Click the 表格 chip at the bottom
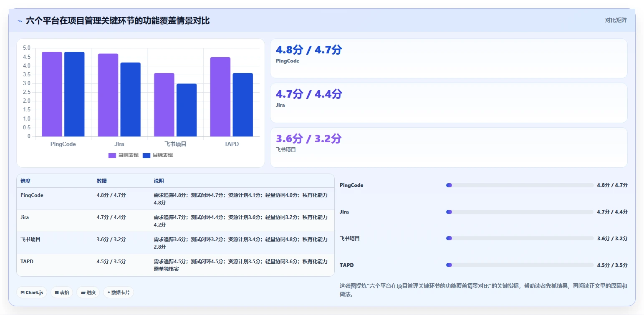 (62, 292)
